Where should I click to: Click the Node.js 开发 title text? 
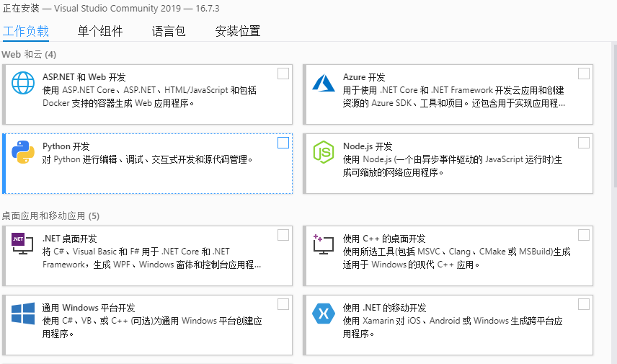coord(368,146)
